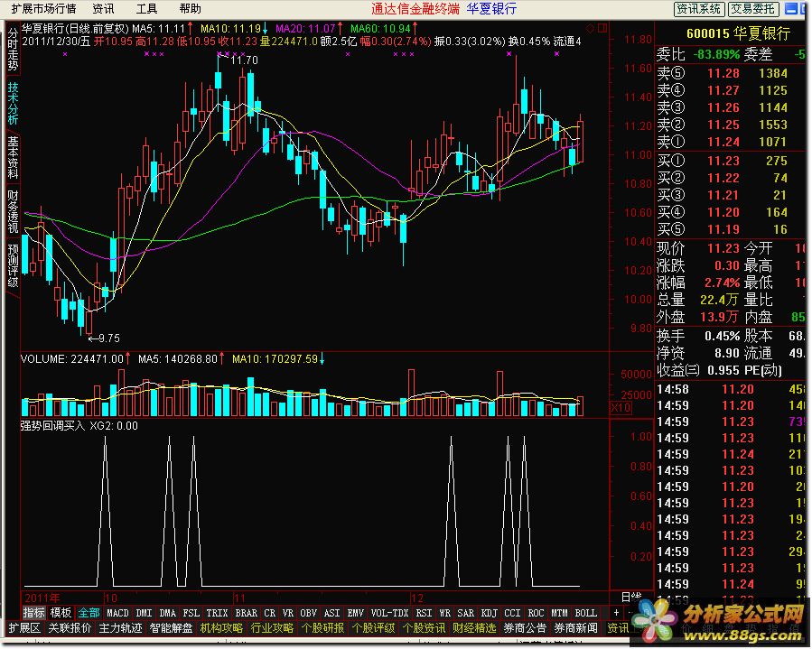Switch to the 基本资料 side tab
Viewport: 812px width, 649px height.
click(13, 158)
